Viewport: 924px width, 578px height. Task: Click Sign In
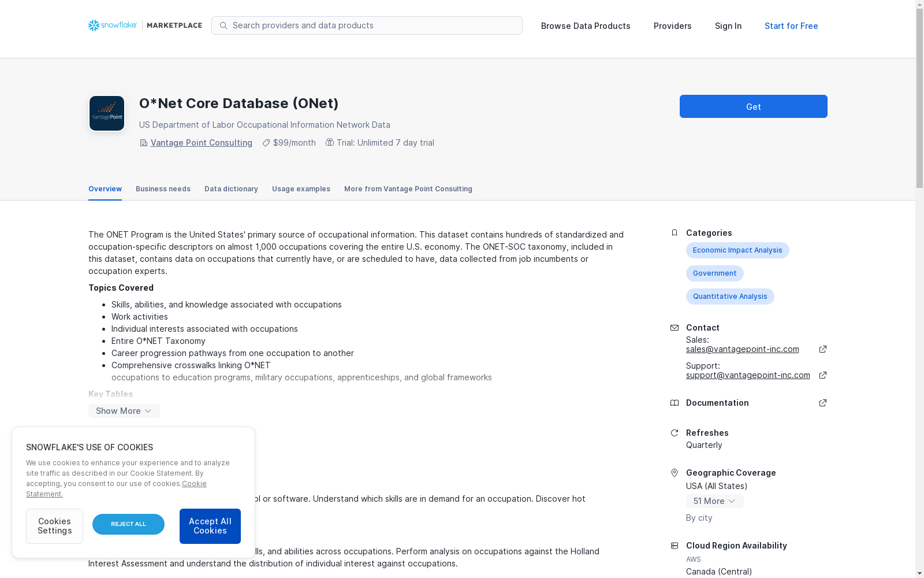tap(728, 26)
